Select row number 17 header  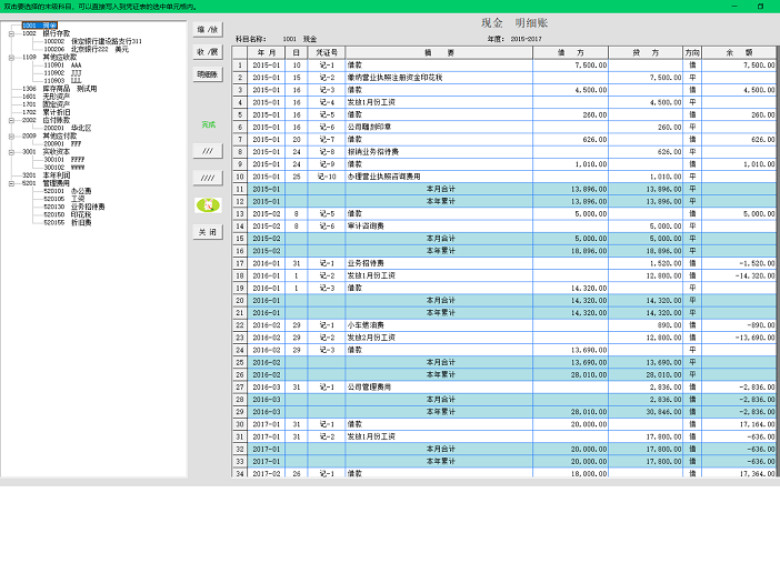(x=240, y=263)
